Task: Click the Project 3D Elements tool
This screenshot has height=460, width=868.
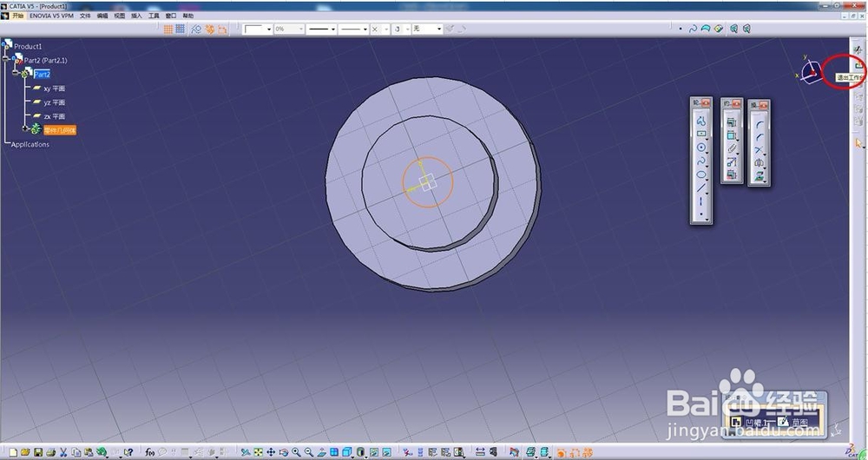Action: pyautogui.click(x=759, y=177)
